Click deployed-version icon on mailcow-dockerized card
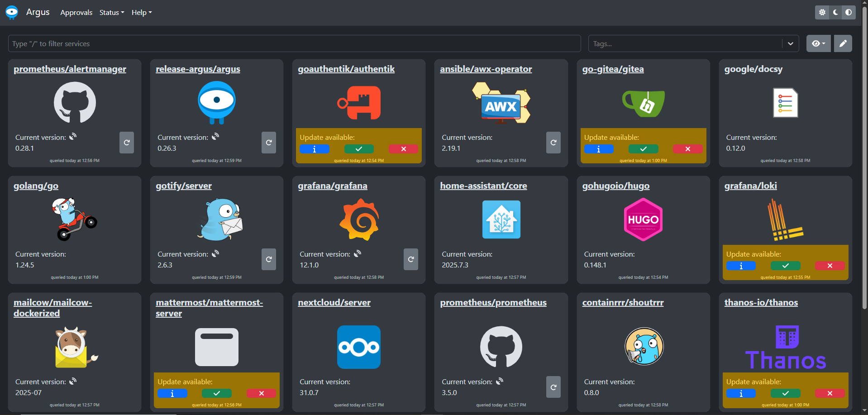The image size is (868, 415). tap(73, 381)
